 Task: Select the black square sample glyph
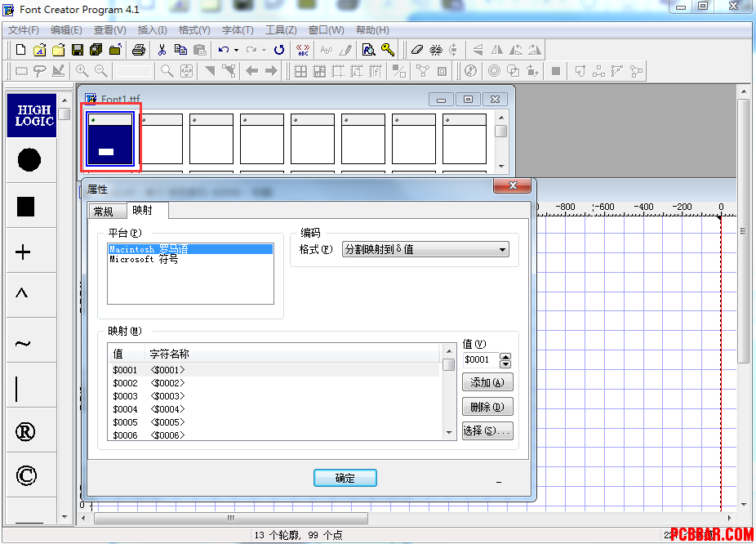pyautogui.click(x=25, y=207)
